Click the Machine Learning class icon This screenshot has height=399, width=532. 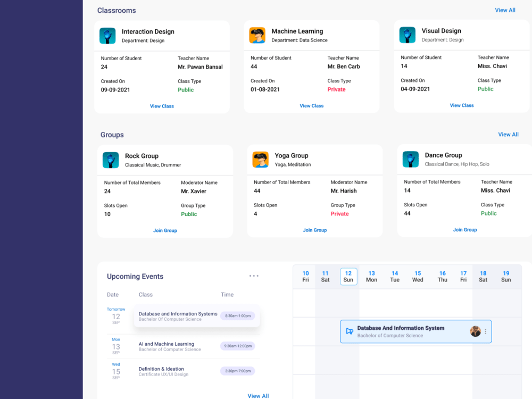click(x=257, y=35)
